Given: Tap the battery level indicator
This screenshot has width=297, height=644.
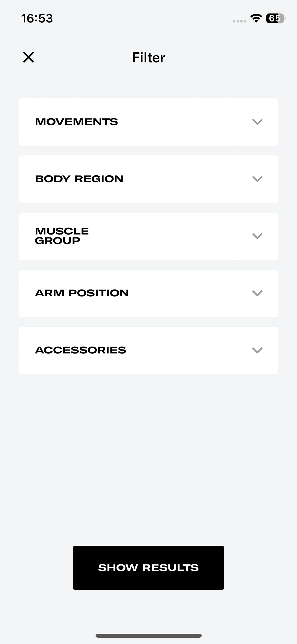Looking at the screenshot, I should click(x=276, y=18).
